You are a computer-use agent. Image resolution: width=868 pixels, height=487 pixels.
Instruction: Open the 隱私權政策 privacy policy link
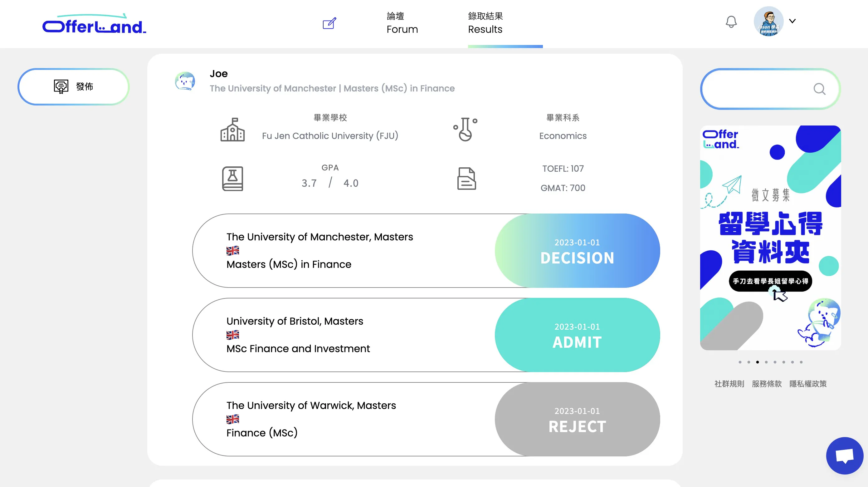808,384
